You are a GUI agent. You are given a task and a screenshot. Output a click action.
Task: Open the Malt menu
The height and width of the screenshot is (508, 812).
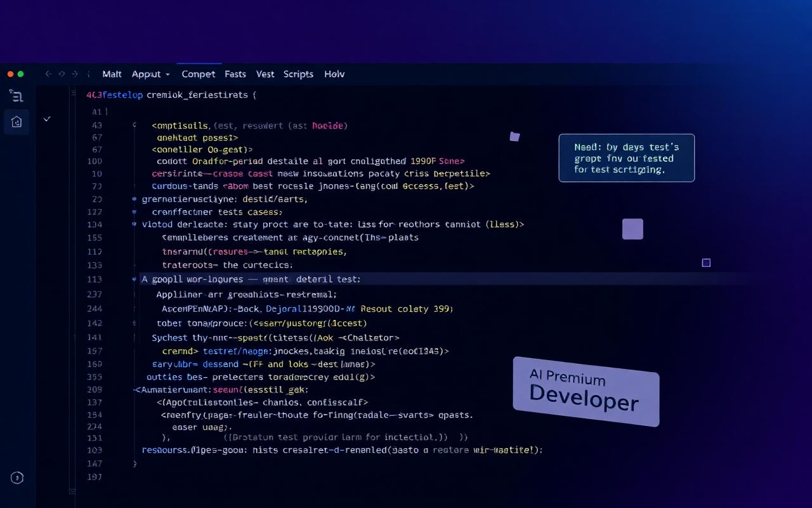(x=112, y=74)
